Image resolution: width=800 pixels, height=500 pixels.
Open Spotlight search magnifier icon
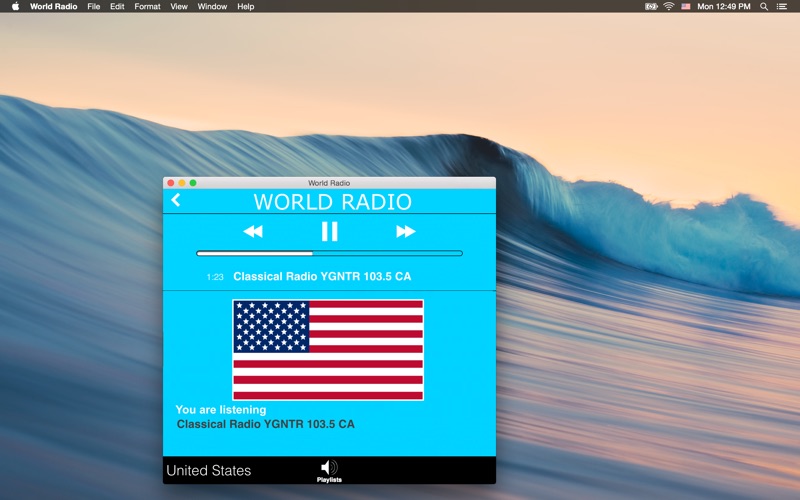pyautogui.click(x=764, y=7)
